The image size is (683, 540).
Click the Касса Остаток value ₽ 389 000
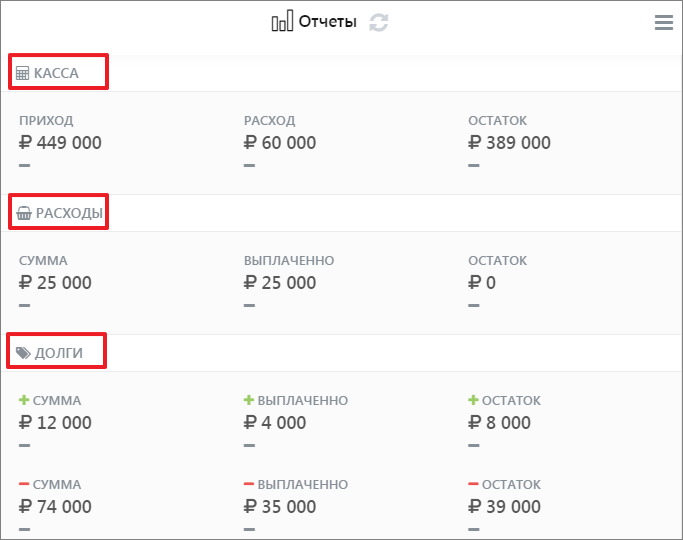tap(509, 143)
